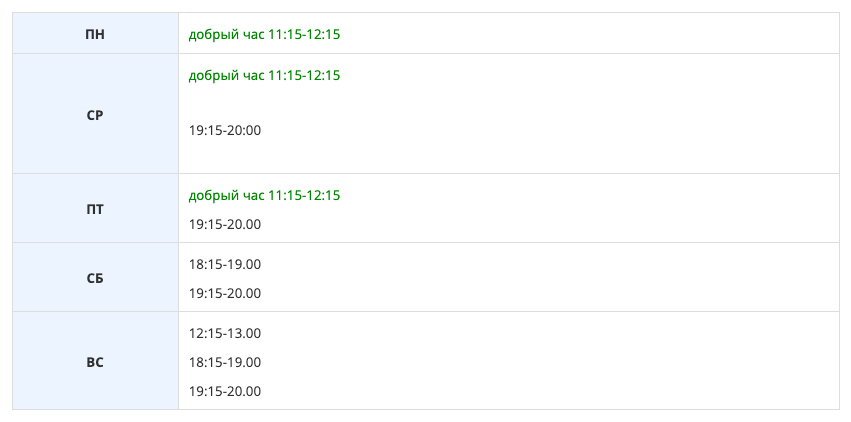Click the 19:15-20.00 entry in ВС row
The height and width of the screenshot is (422, 851).
coord(225,391)
